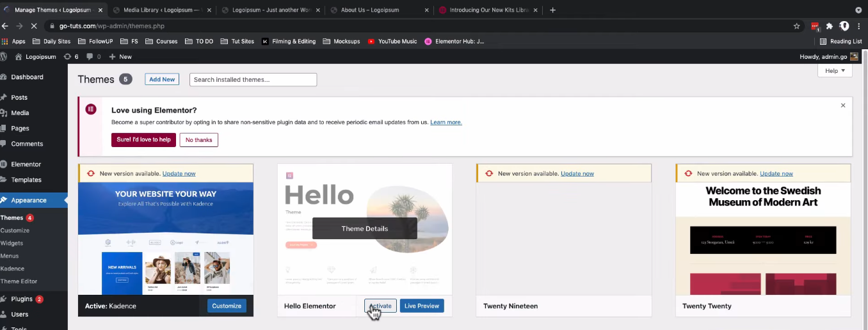Select Customize submenu item
The width and height of the screenshot is (868, 330).
point(15,230)
